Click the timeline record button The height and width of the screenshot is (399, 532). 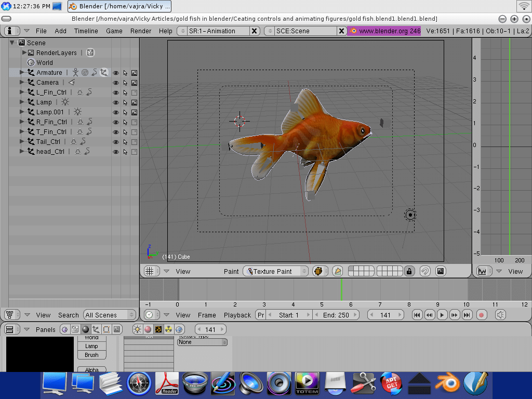(481, 315)
